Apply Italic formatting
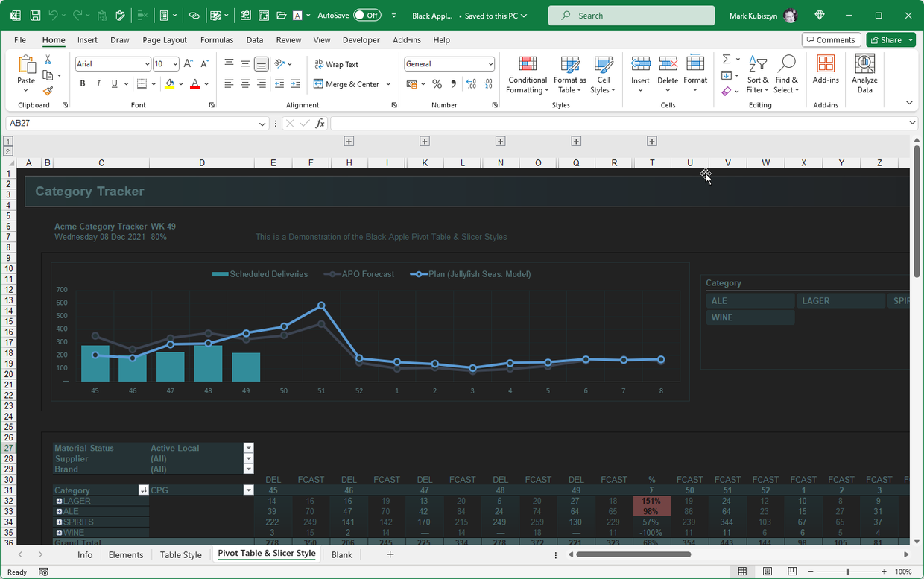 98,84
